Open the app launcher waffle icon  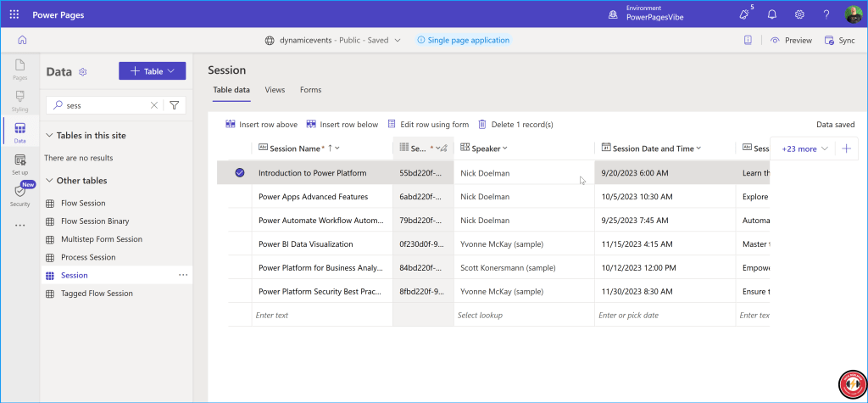[x=14, y=14]
